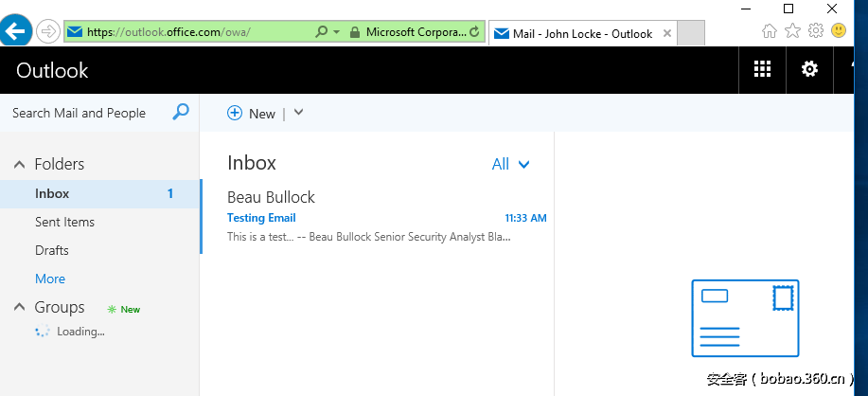Collapse the Folders section

coord(19,165)
